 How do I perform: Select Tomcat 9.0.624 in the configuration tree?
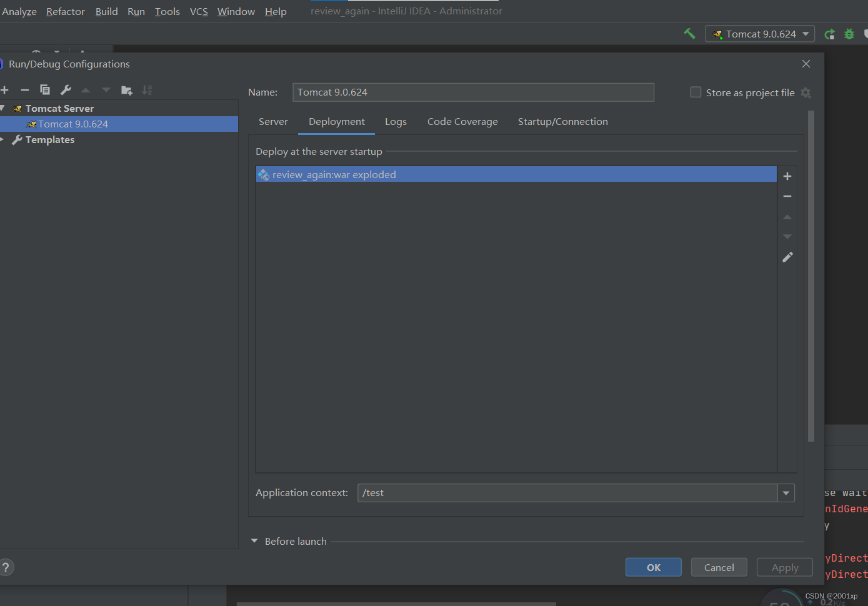point(119,124)
